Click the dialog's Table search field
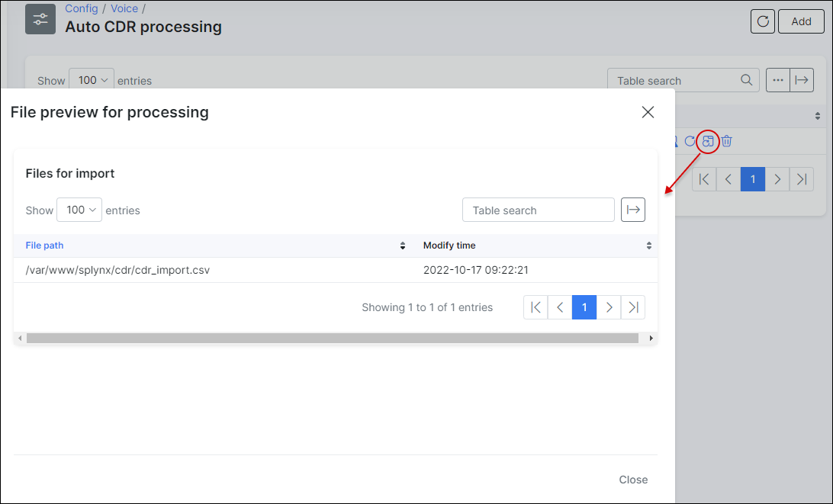The width and height of the screenshot is (833, 504). coord(538,210)
